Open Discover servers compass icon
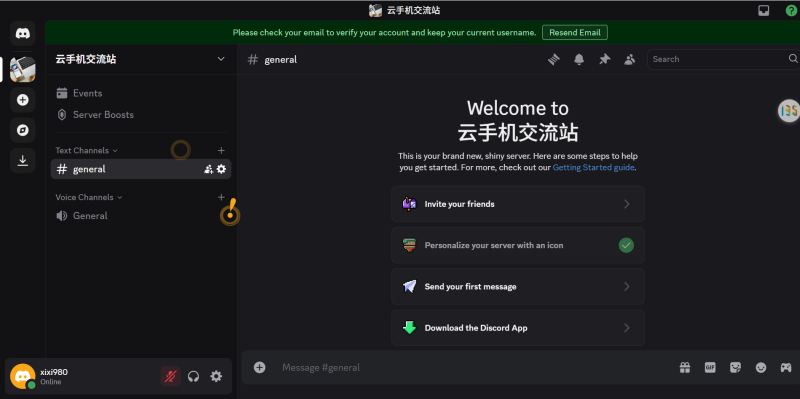 point(22,131)
